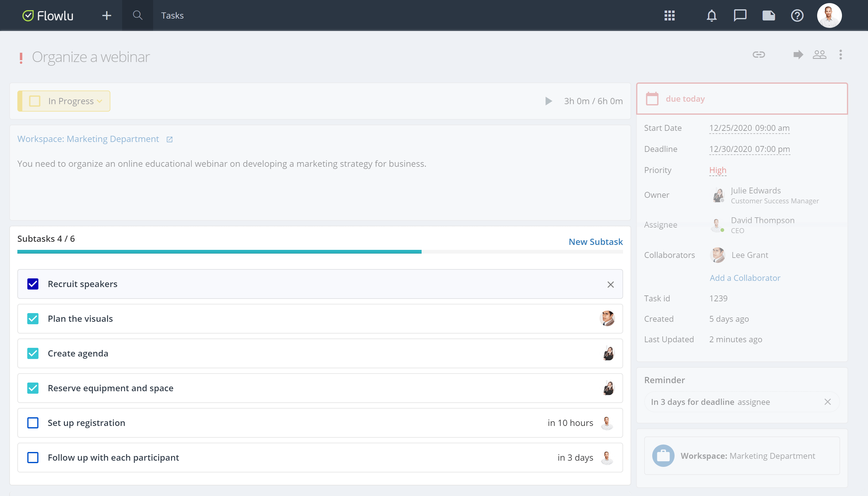Open the help icon
Screen dimensions: 868x496
797,15
